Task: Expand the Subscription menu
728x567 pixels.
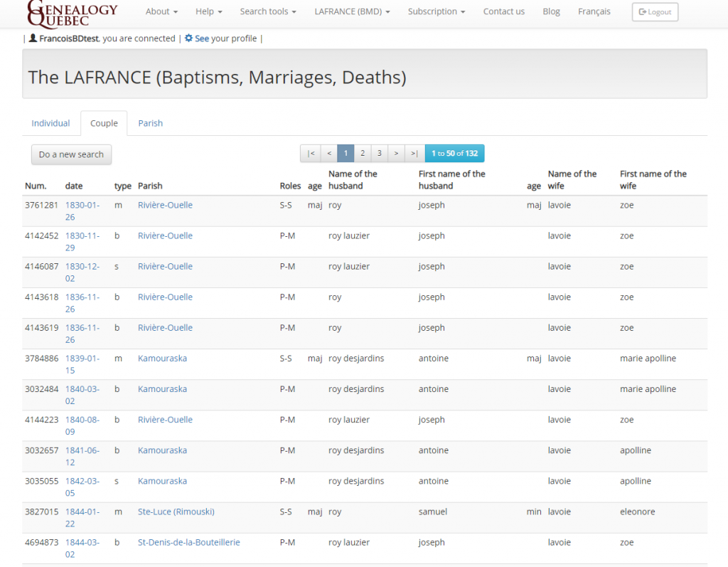Action: (437, 11)
